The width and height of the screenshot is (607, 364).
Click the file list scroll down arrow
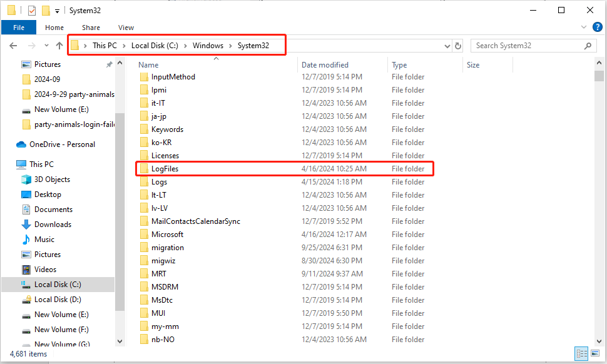[599, 341]
